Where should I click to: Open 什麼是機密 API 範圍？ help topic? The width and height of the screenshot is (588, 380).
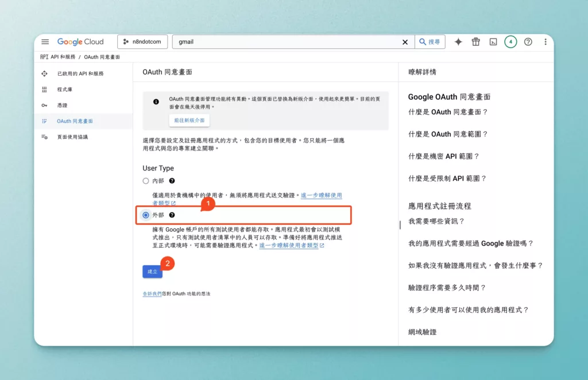(x=444, y=156)
